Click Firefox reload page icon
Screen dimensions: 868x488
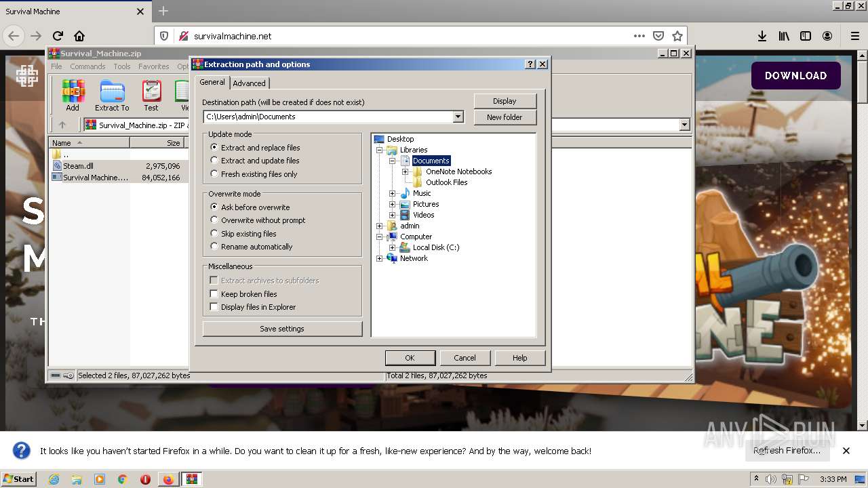tap(58, 36)
